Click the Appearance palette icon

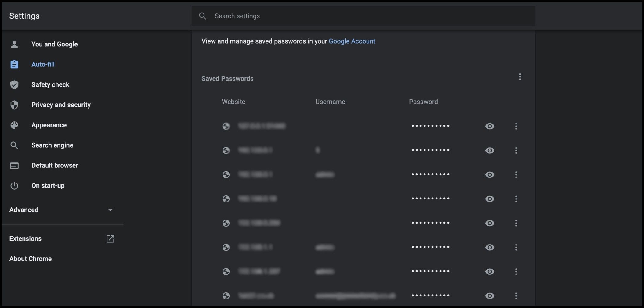click(x=14, y=125)
